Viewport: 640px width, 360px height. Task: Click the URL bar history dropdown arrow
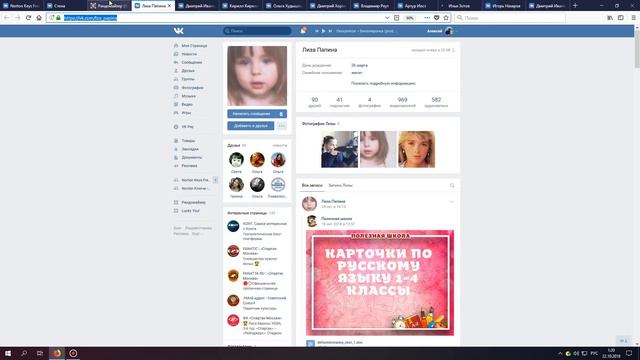387,18
